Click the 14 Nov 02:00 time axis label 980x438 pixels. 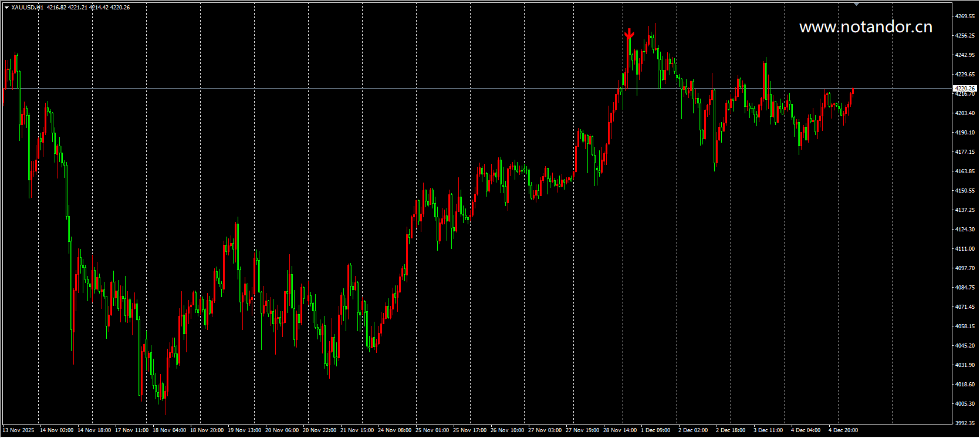click(x=56, y=430)
